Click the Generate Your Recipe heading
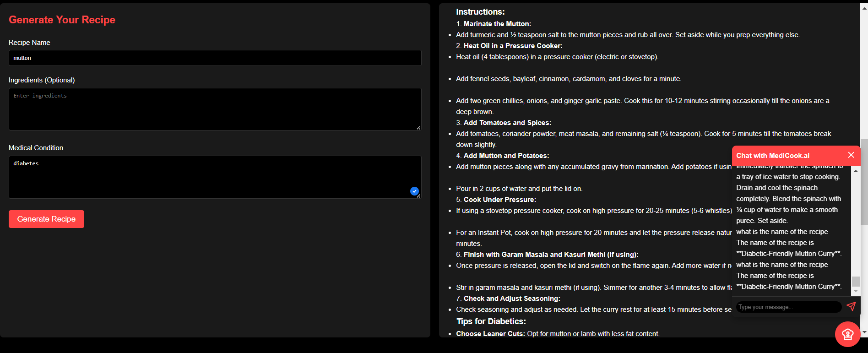The height and width of the screenshot is (353, 868). coord(62,20)
